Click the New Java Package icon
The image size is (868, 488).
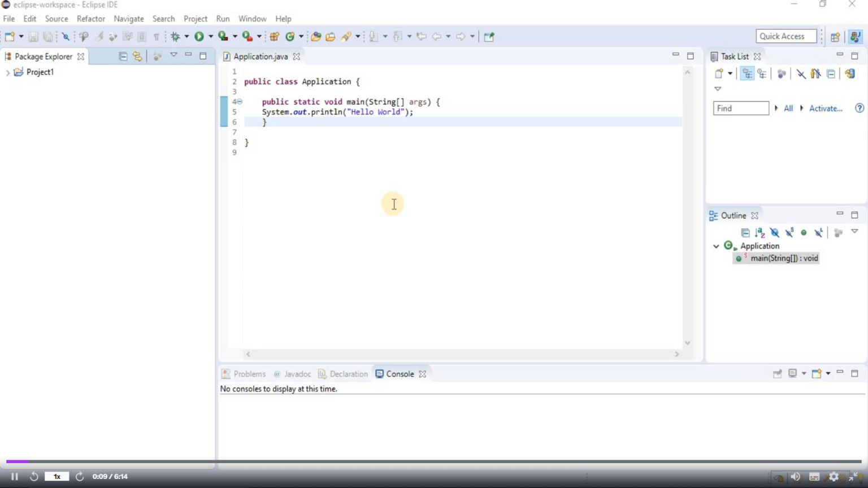point(274,37)
